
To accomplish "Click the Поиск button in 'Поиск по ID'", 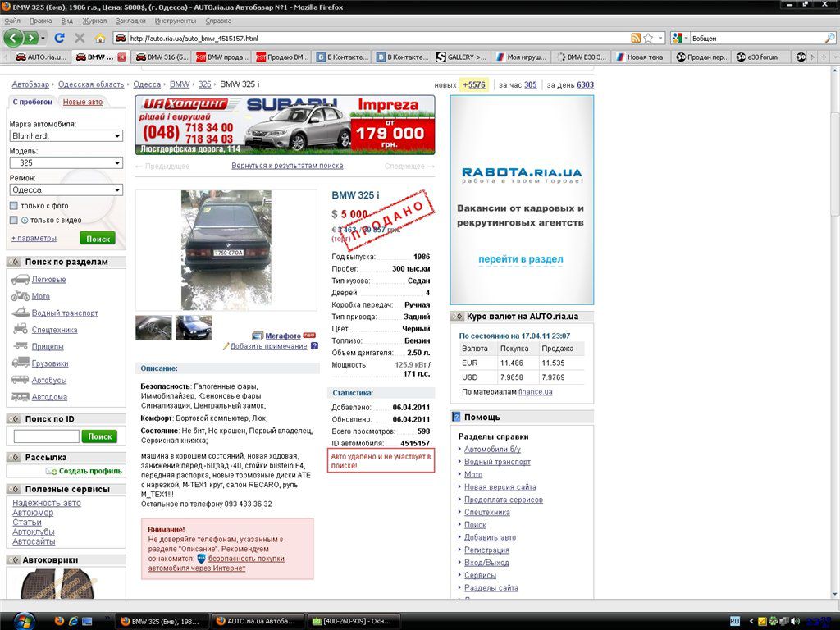I will tap(99, 436).
